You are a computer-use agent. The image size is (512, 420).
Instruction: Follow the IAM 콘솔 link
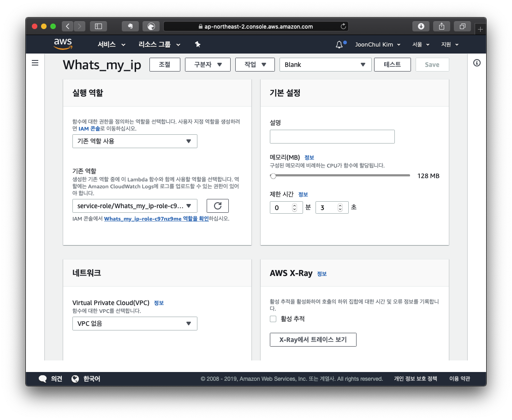(x=89, y=129)
